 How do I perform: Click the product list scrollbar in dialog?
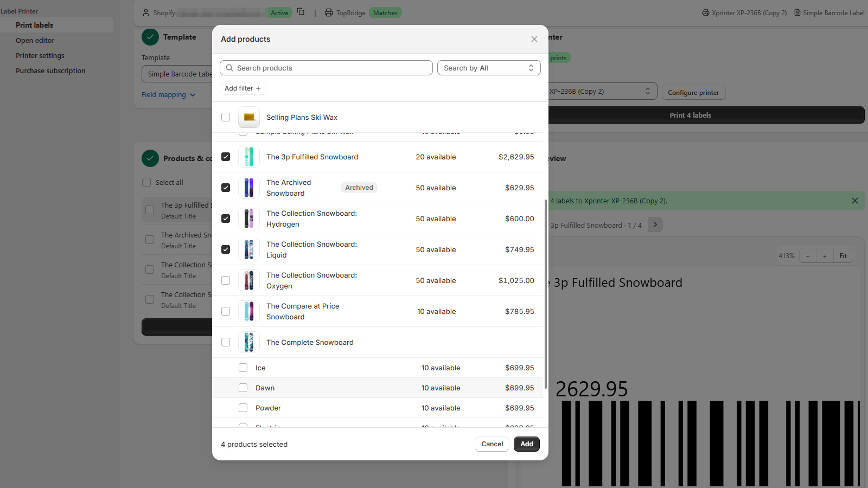pyautogui.click(x=545, y=294)
